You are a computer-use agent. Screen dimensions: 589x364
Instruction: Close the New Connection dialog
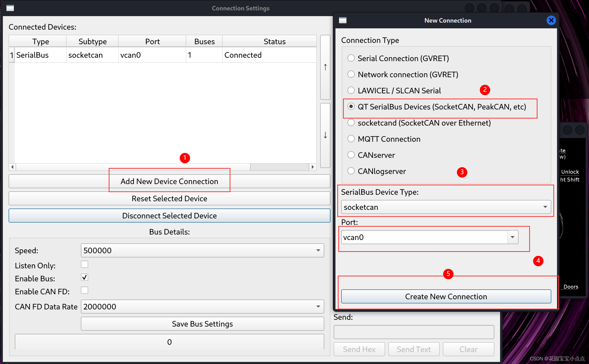click(551, 20)
